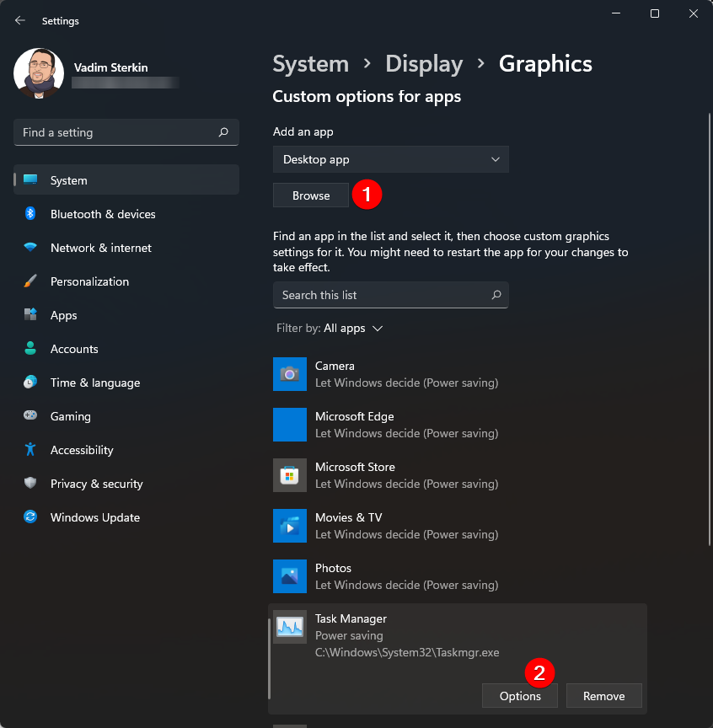Click the Apps icon in sidebar

pyautogui.click(x=30, y=314)
